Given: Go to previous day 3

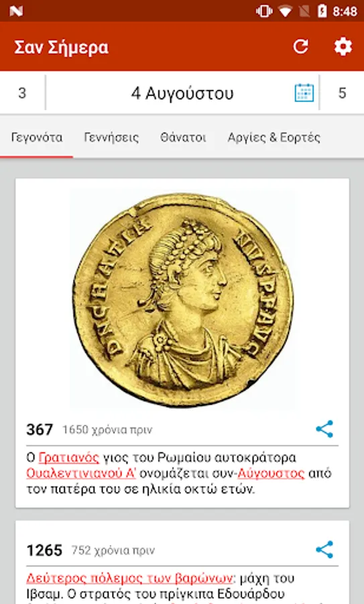Looking at the screenshot, I should 22,93.
